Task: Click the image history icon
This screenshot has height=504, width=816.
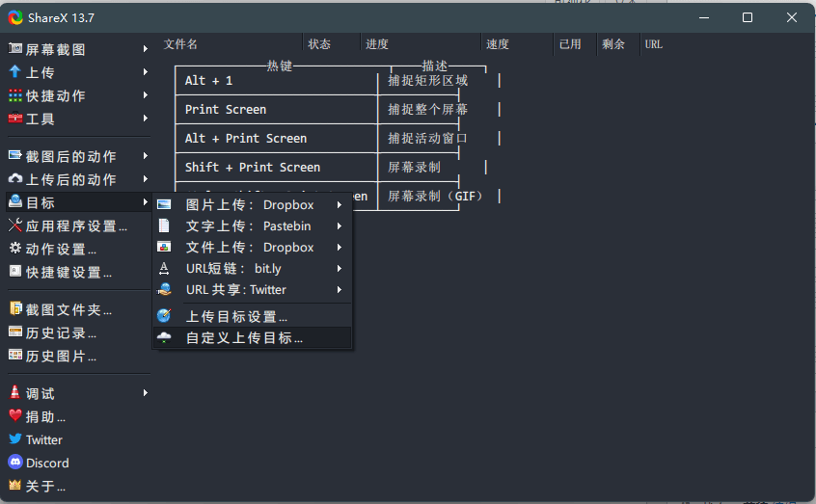Action: [x=15, y=356]
